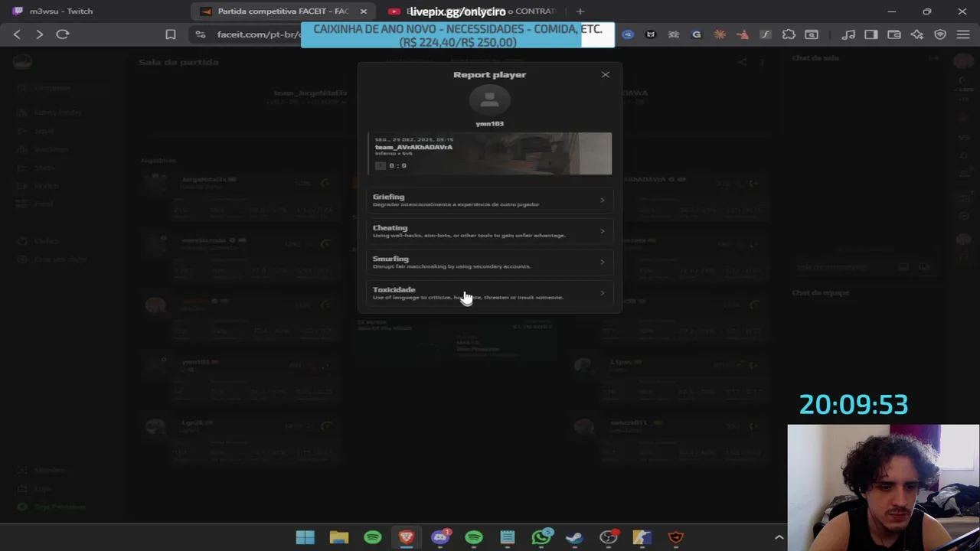Go back in browser history
This screenshot has width=980, height=551.
[17, 34]
